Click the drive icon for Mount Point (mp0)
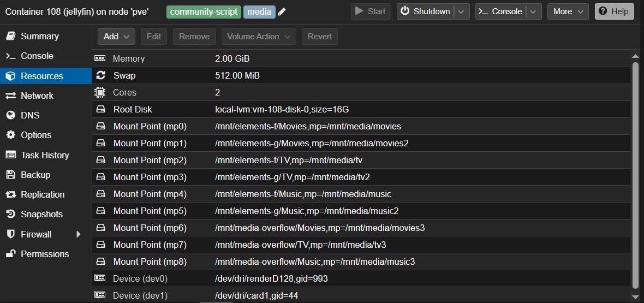This screenshot has height=303, width=644. pyautogui.click(x=100, y=126)
